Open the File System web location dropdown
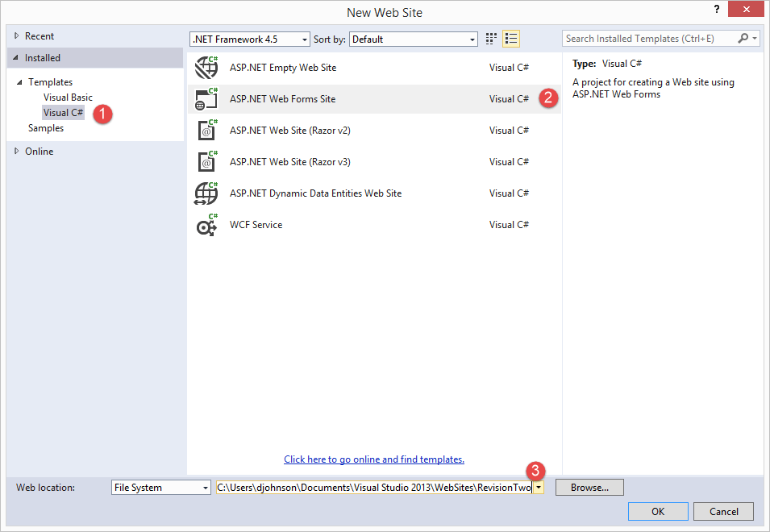This screenshot has height=532, width=770. pos(161,488)
